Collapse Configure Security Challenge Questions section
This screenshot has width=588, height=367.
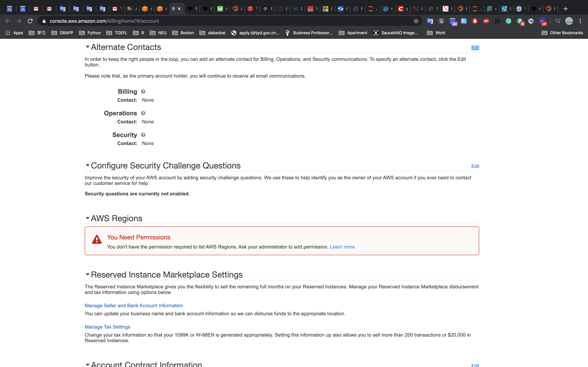point(87,165)
